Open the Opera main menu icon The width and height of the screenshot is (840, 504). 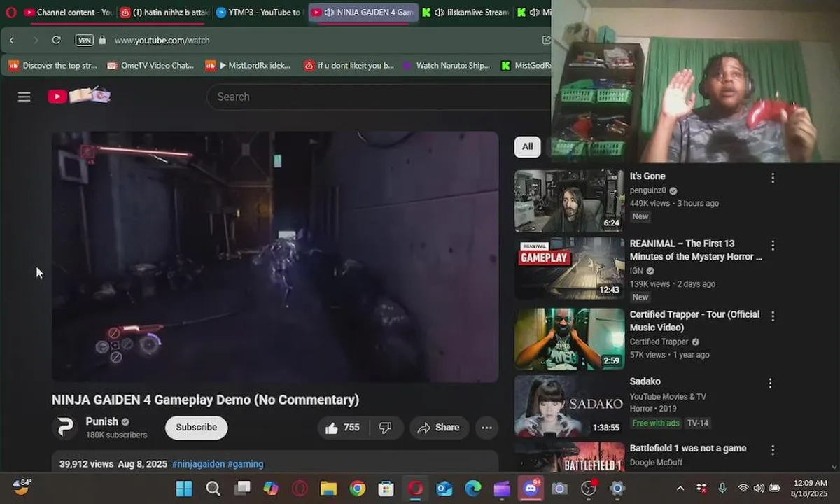(x=10, y=13)
